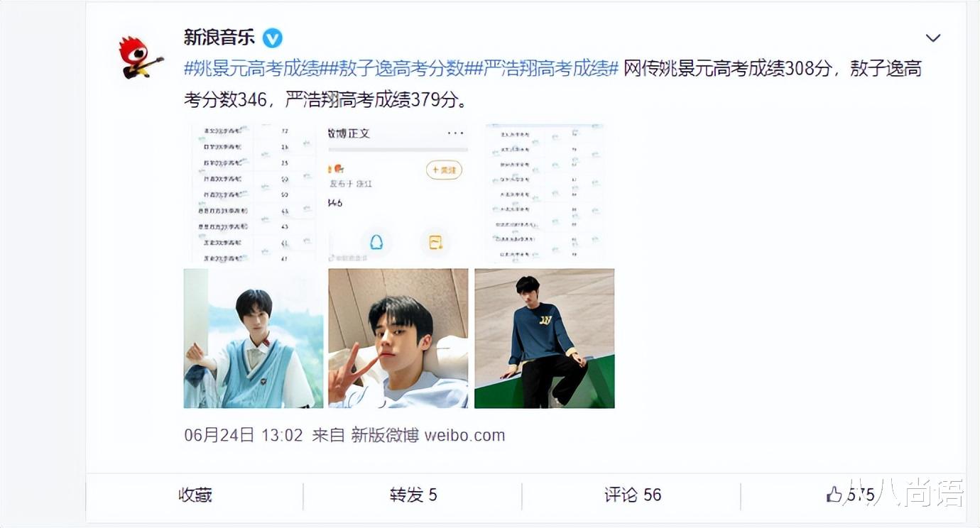Click the 新浪音乐 account name
980x528 pixels.
pyautogui.click(x=219, y=37)
